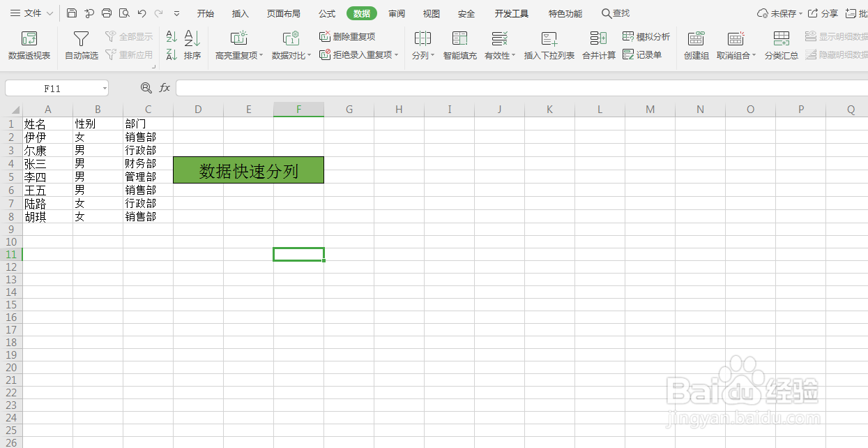Screen dimensions: 868x448
Task: Click Smart Fill (智能填充)
Action: (x=460, y=46)
